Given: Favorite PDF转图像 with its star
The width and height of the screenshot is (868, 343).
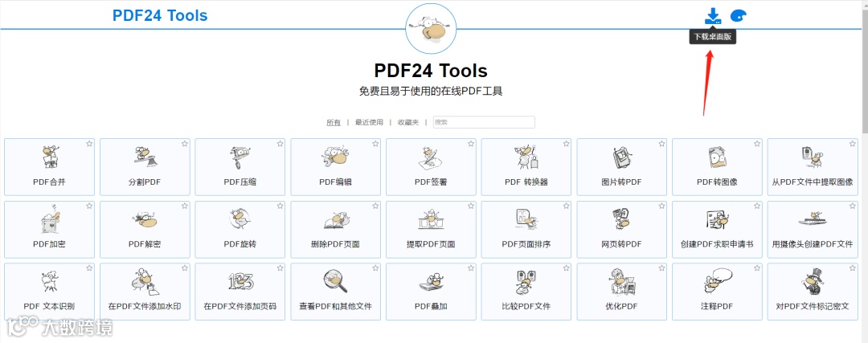Looking at the screenshot, I should (x=757, y=144).
